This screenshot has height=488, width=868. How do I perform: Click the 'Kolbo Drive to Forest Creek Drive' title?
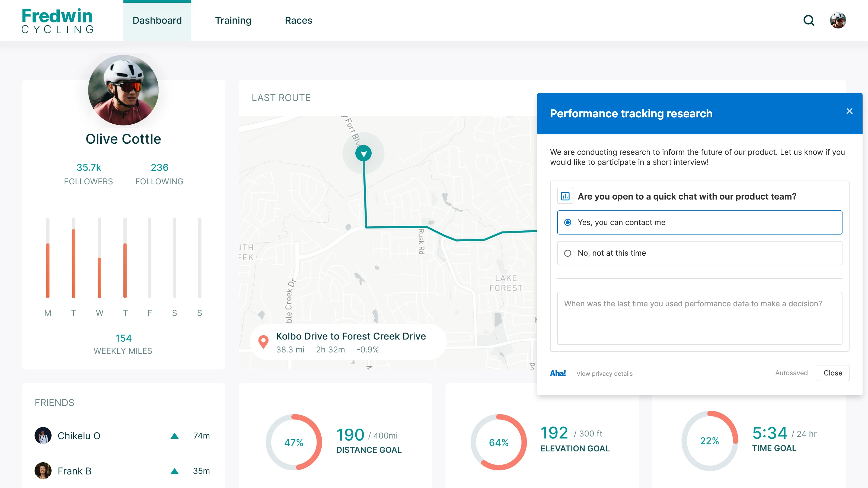pos(351,336)
